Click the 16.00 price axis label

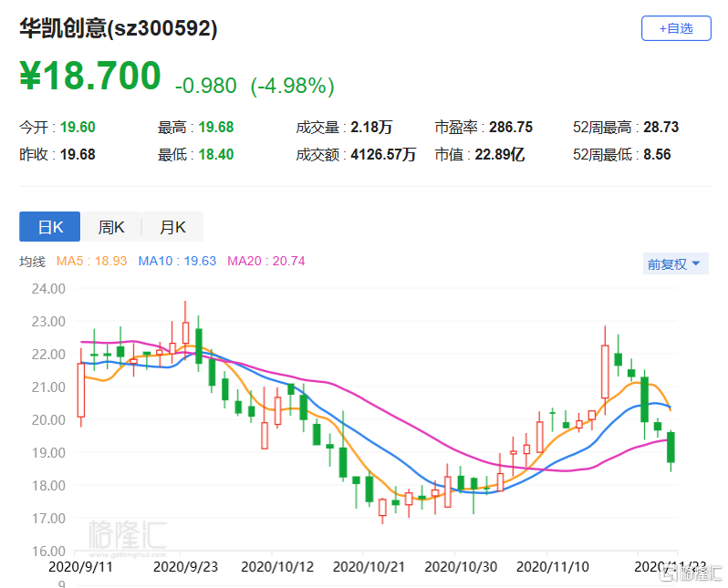point(48,552)
